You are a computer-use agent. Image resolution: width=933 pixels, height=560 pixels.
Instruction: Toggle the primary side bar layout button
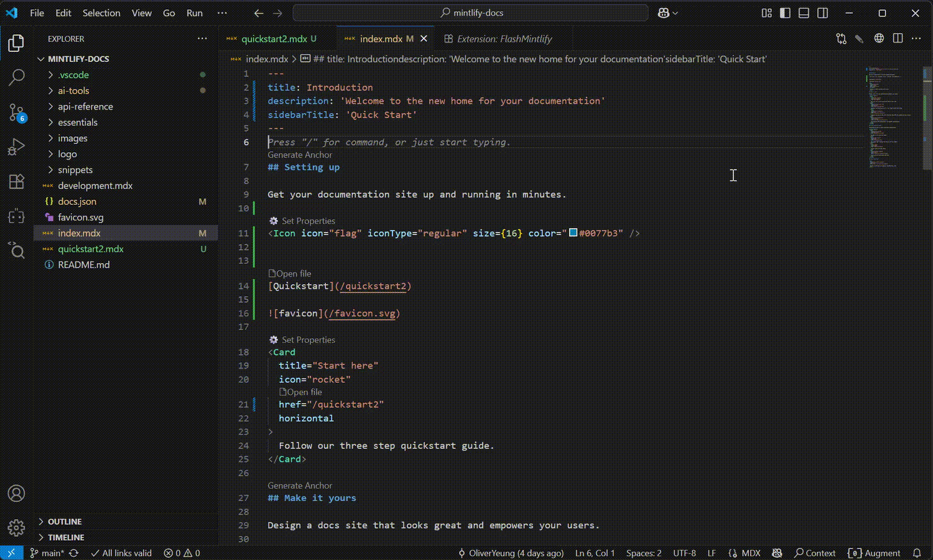coord(785,13)
